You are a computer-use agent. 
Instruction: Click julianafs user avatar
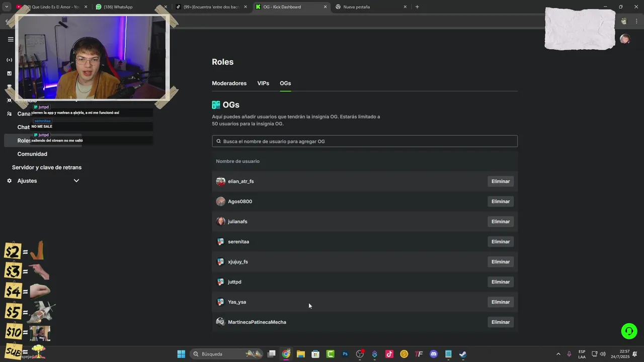(220, 222)
